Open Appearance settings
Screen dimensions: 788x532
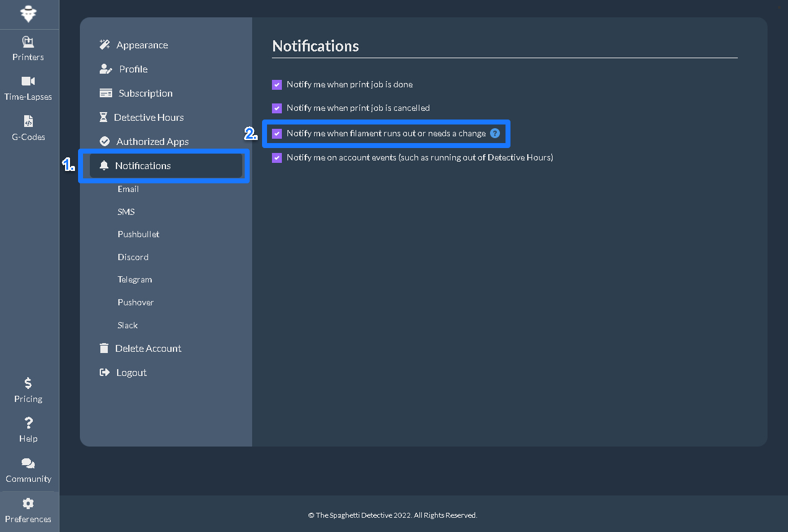click(142, 45)
